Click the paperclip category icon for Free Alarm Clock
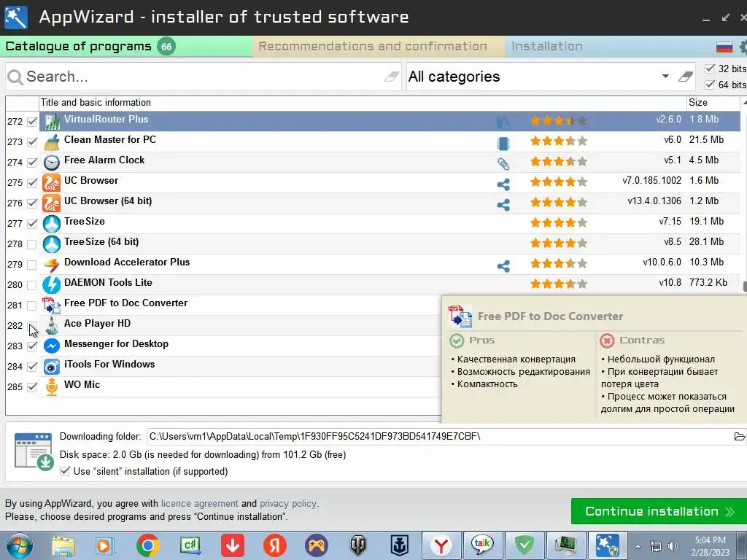 [503, 164]
